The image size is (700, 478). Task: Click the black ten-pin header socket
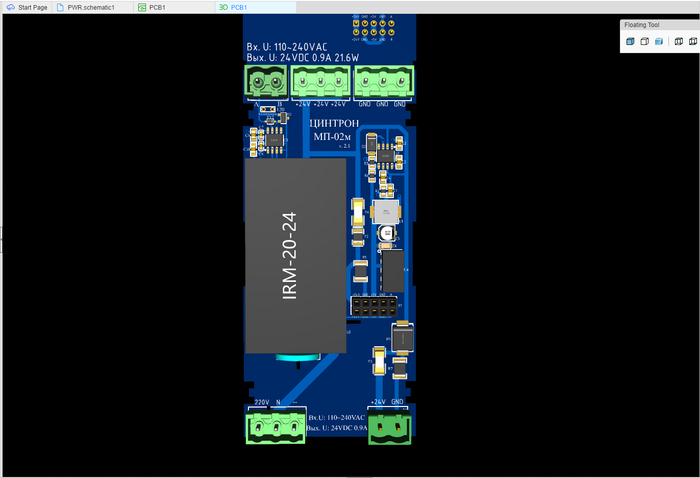coord(374,306)
